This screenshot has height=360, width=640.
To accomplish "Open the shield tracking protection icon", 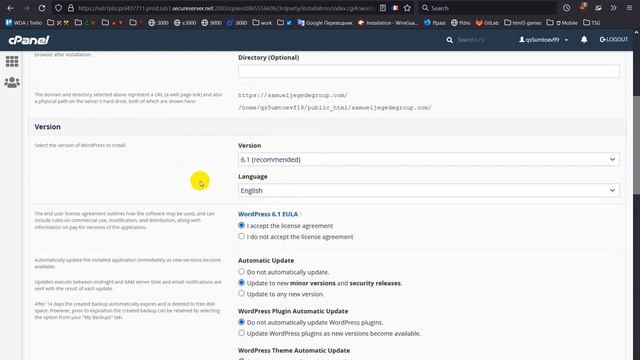I will pos(58,8).
